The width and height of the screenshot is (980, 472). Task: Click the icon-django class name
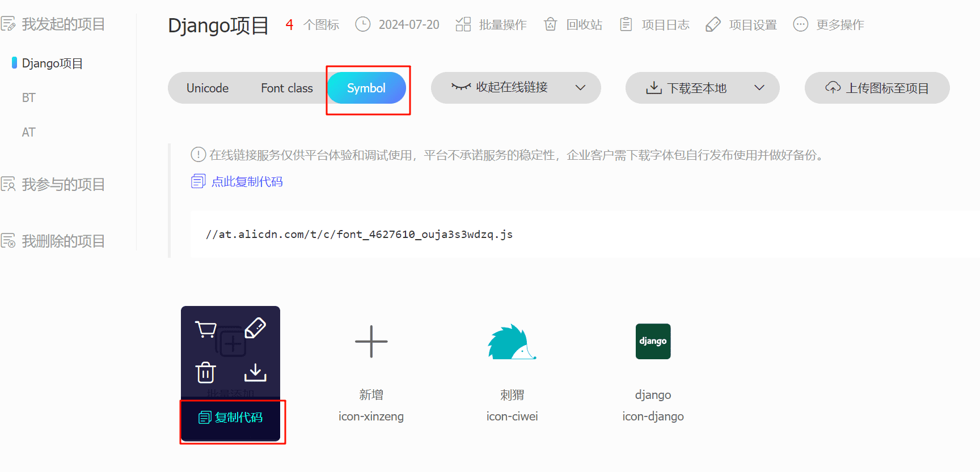pos(653,416)
